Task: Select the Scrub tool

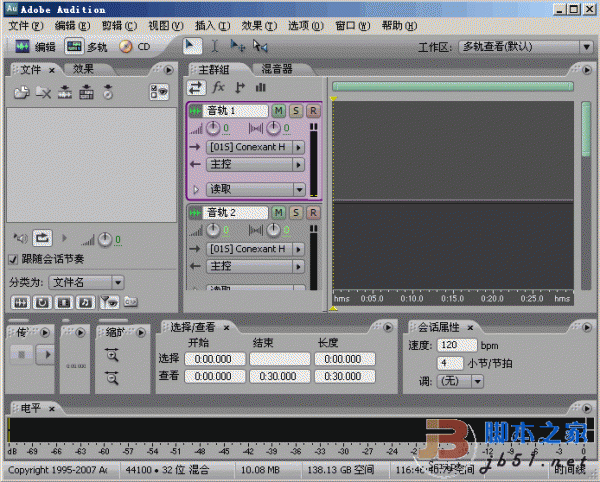Action: coord(260,46)
